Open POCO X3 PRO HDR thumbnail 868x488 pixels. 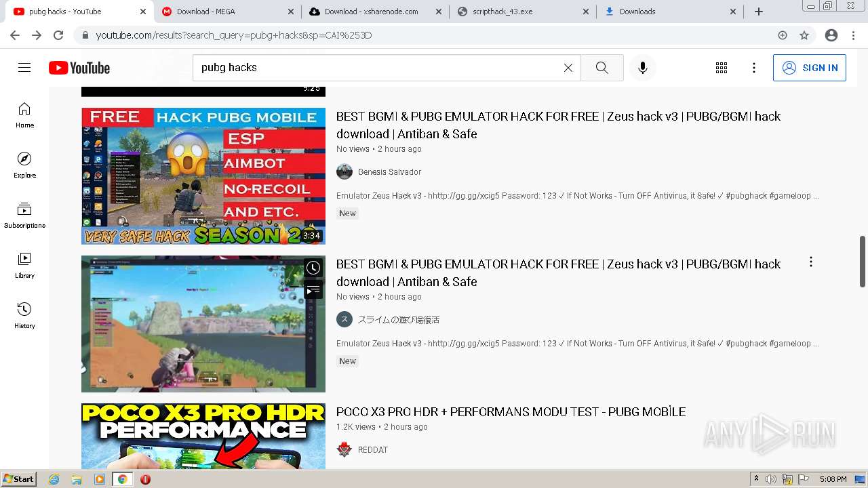click(203, 436)
